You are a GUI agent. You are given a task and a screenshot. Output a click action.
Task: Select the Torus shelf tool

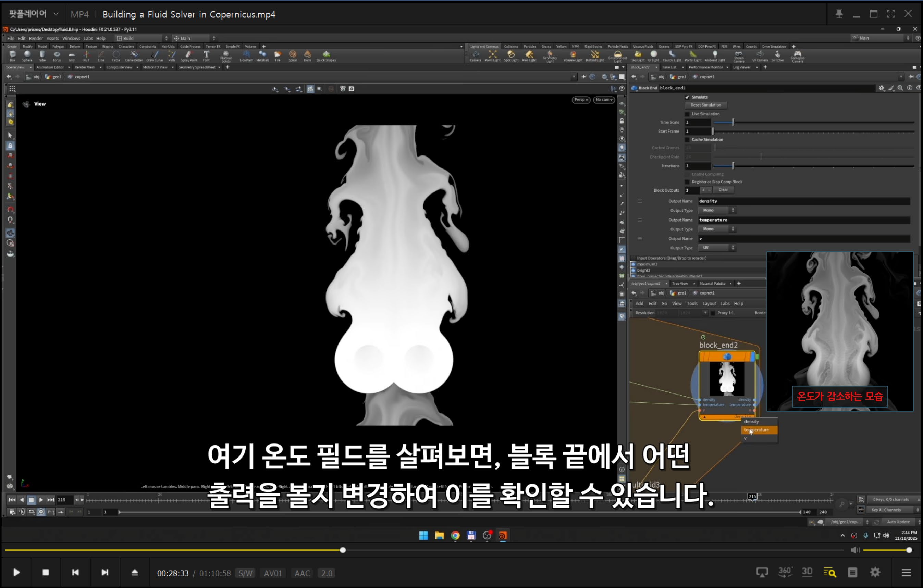click(x=57, y=56)
